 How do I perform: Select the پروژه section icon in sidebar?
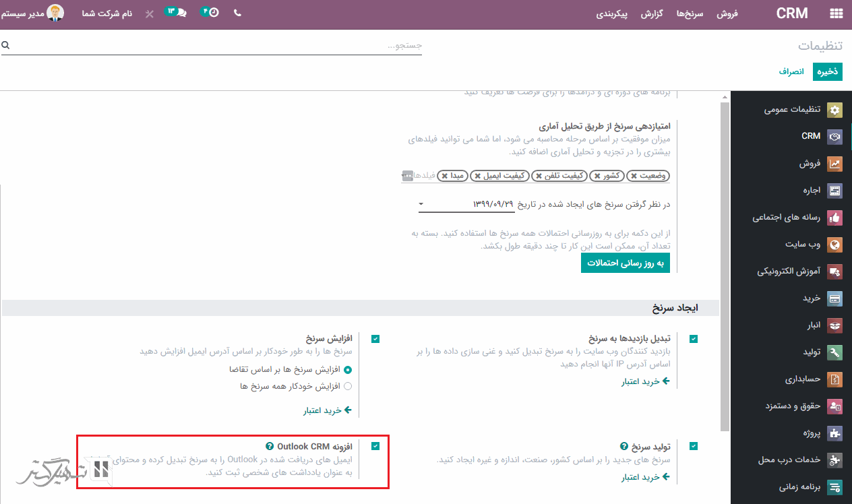point(836,433)
